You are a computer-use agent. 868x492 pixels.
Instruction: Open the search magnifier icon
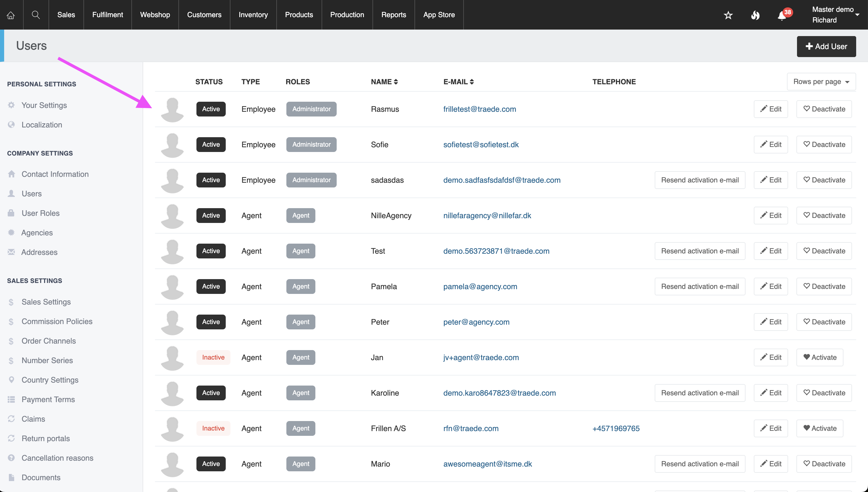[x=36, y=15]
